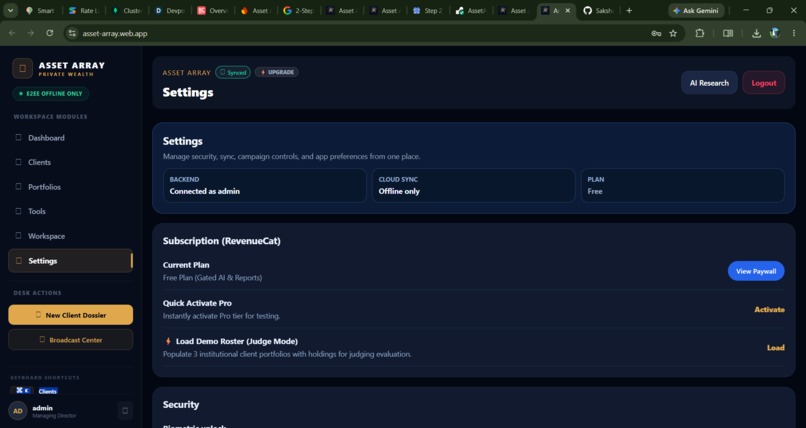Click the Asset Array logo icon
Image resolution: width=806 pixels, height=428 pixels.
pyautogui.click(x=23, y=68)
